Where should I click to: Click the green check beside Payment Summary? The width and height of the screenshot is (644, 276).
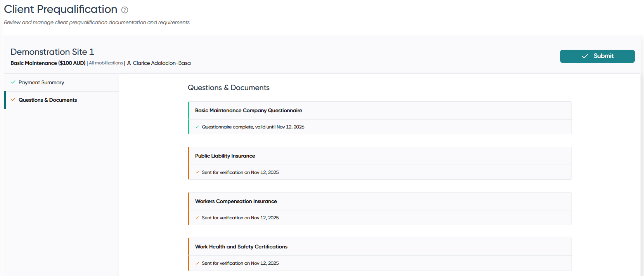click(x=13, y=82)
